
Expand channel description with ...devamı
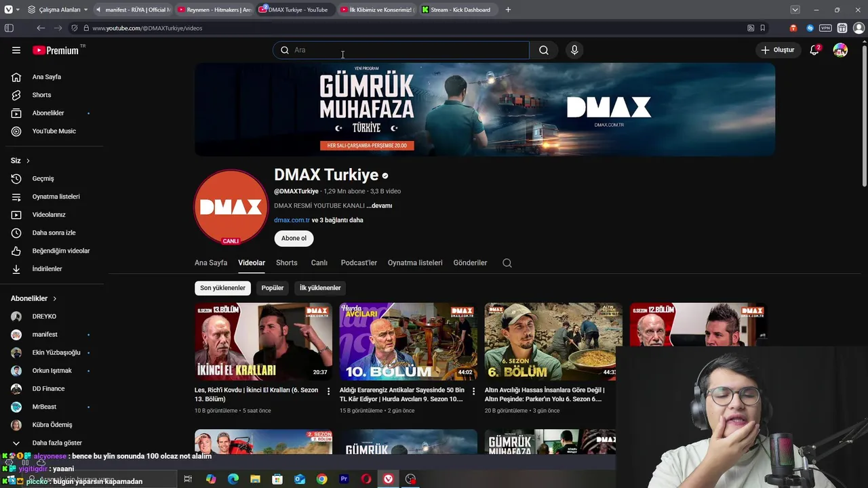point(379,205)
